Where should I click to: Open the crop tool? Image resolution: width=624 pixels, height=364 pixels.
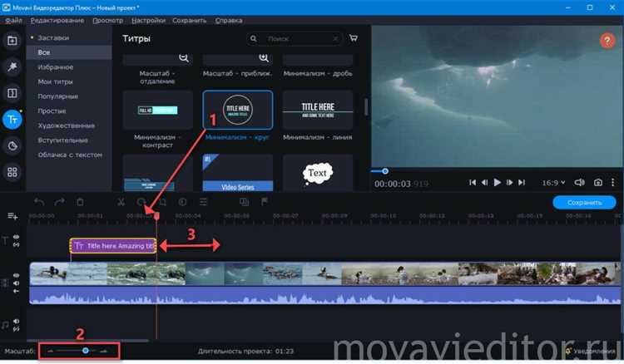[162, 202]
